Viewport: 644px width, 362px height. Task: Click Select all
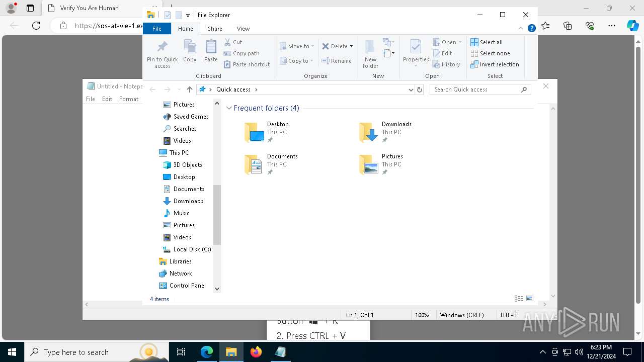(487, 42)
